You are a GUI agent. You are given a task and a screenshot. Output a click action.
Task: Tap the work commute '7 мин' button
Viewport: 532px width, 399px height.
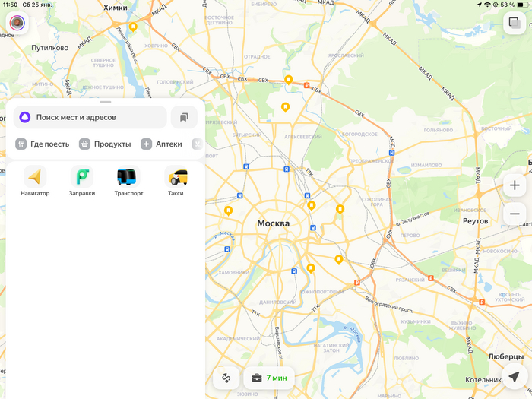coord(269,378)
